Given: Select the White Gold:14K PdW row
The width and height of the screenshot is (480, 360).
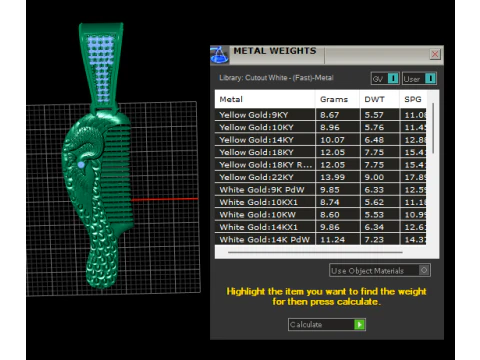Looking at the screenshot, I should click(320, 239).
